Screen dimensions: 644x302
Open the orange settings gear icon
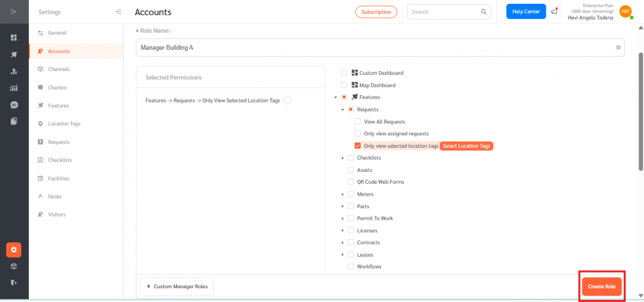14,250
